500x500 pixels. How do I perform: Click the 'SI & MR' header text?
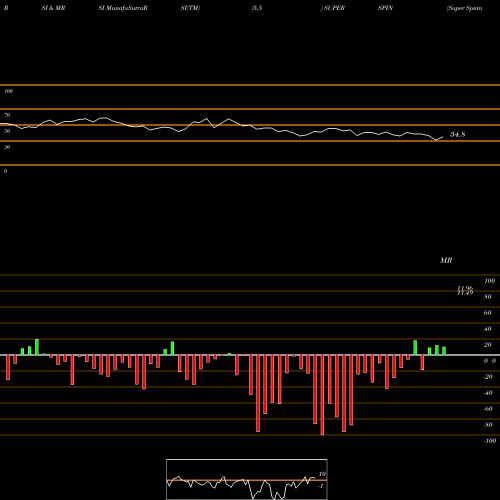(53, 8)
